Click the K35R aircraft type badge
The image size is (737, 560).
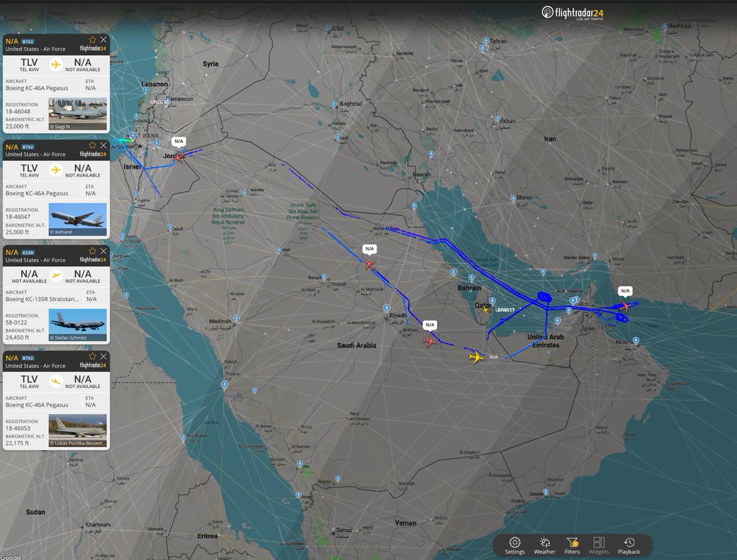[x=28, y=252]
